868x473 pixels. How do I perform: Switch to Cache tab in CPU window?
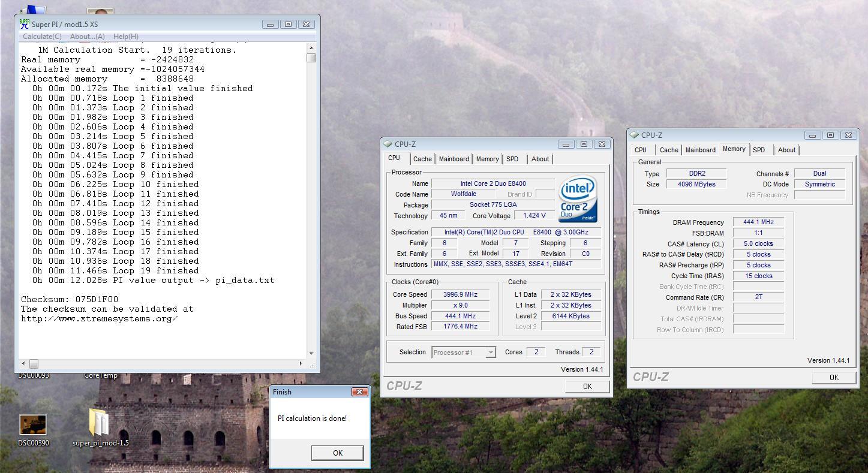click(x=422, y=159)
